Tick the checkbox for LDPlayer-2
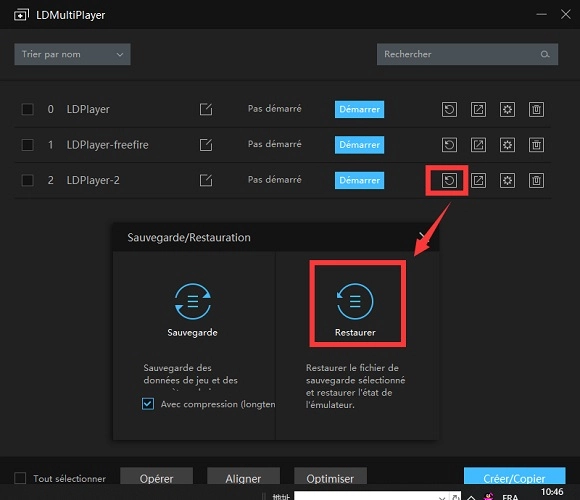 point(27,180)
